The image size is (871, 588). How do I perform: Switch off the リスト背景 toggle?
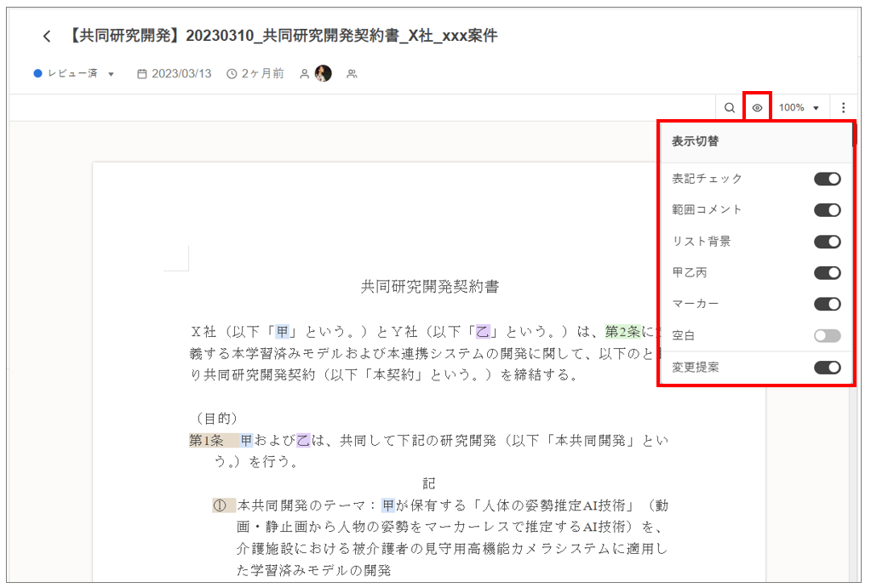click(827, 242)
